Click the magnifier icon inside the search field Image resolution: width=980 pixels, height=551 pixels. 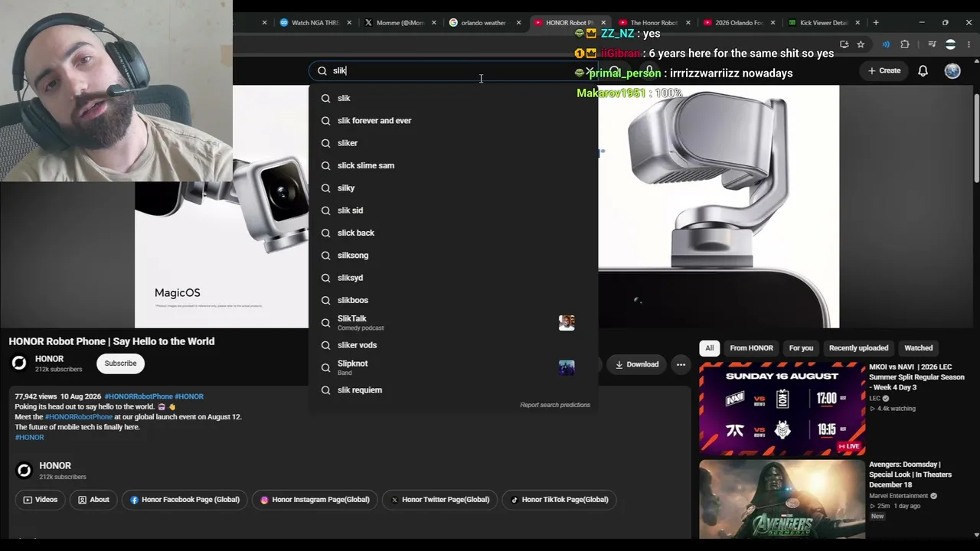(322, 71)
